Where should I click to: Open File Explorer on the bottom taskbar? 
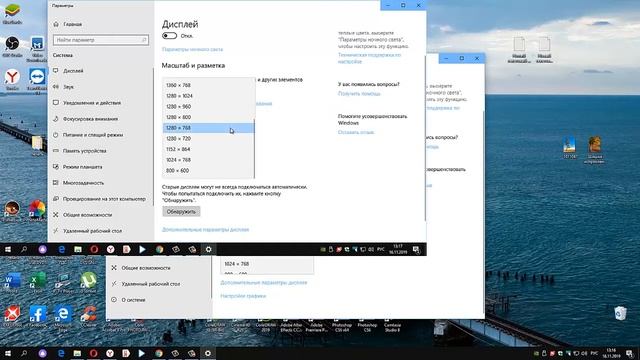click(77, 353)
